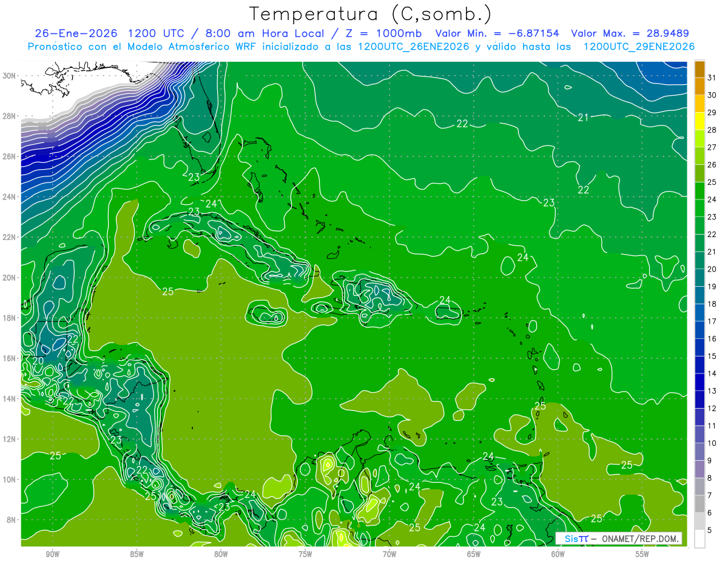Click the title Temperatura (C,somb.)
728x562 pixels.
(370, 14)
